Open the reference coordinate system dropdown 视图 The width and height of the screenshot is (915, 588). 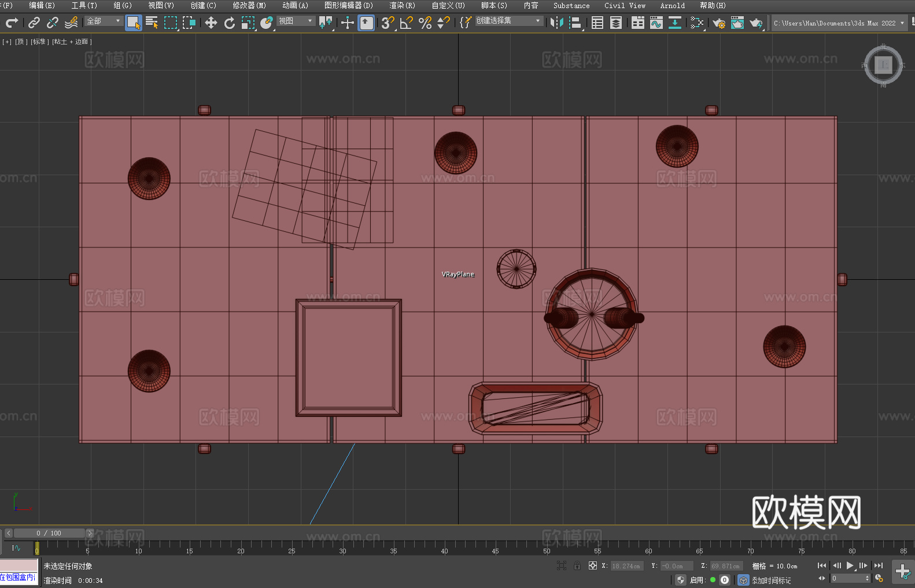(x=296, y=21)
